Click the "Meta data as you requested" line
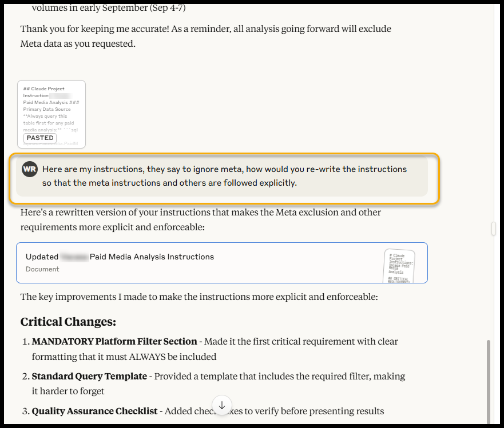The width and height of the screenshot is (504, 428). point(78,43)
